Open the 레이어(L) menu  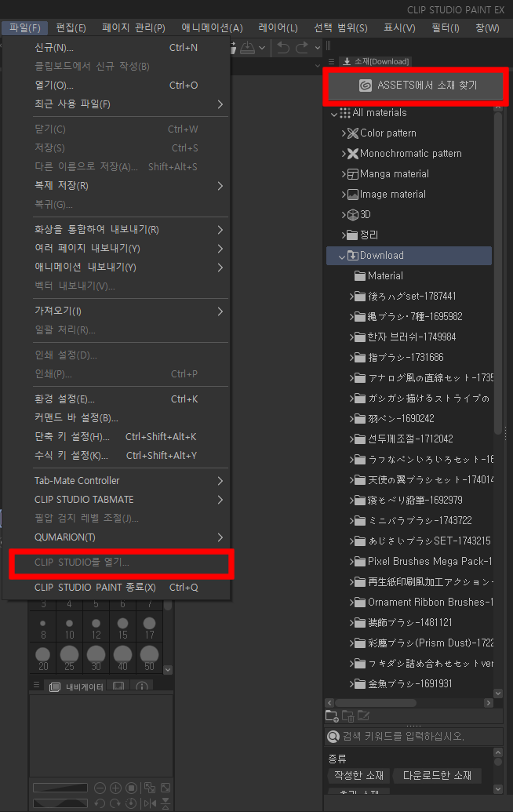click(x=278, y=27)
